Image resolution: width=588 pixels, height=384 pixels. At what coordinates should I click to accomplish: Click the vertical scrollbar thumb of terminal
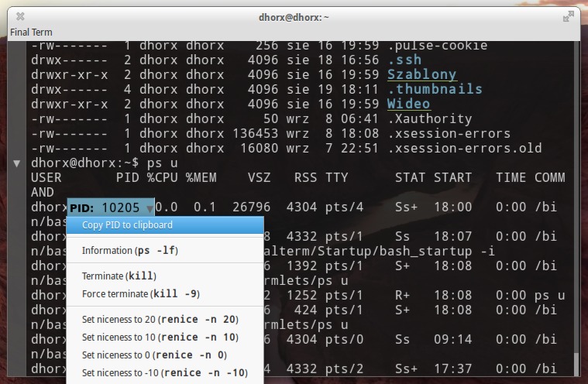(576, 364)
